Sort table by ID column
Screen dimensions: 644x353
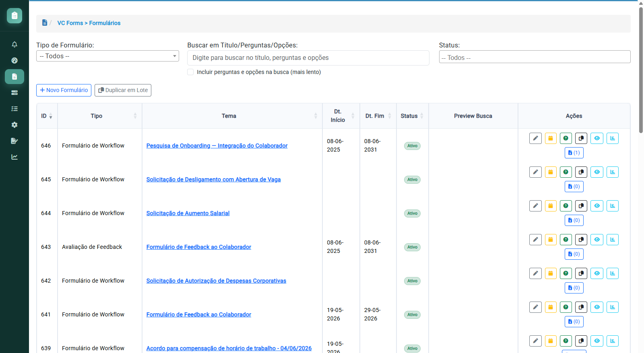pyautogui.click(x=47, y=116)
